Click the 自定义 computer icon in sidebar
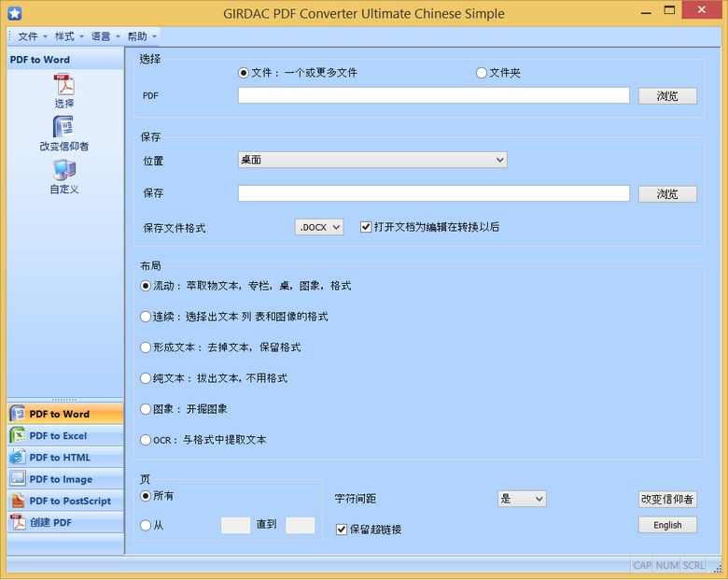This screenshot has height=580, width=728. click(64, 170)
